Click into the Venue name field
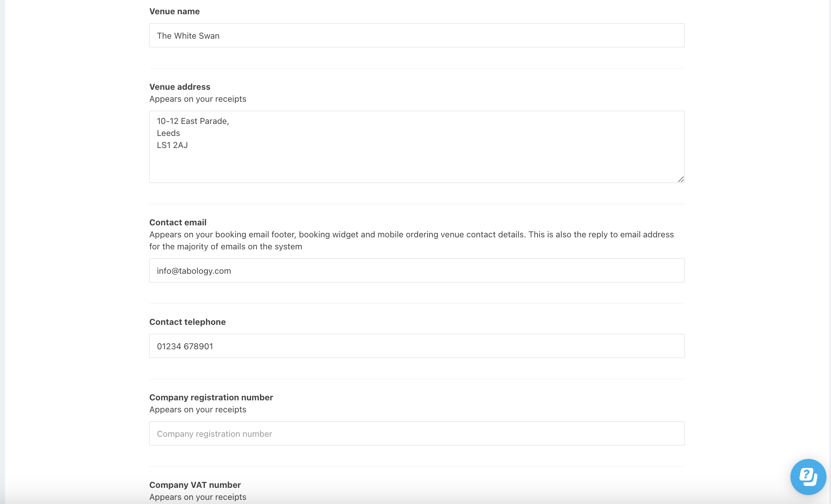Viewport: 831px width, 504px height. pyautogui.click(x=417, y=35)
